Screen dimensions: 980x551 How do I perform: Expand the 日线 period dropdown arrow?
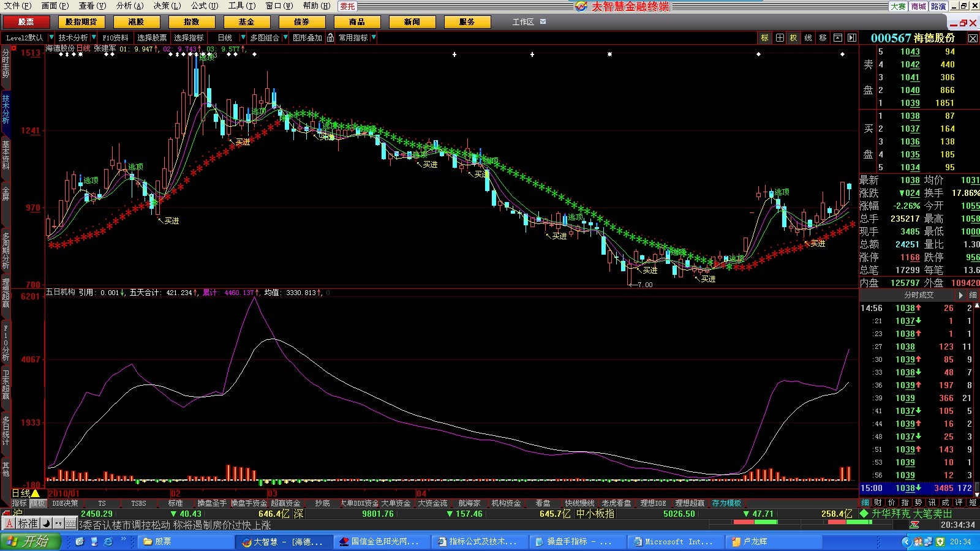tap(243, 38)
